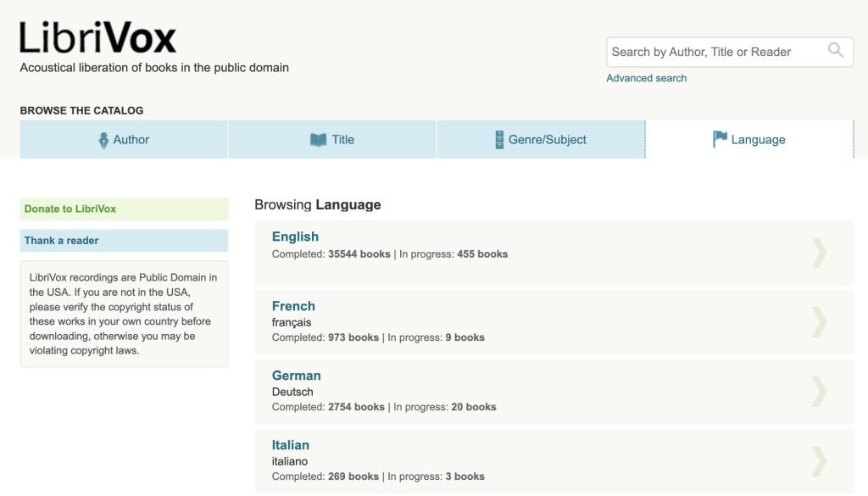Open the Title browse tab
Image resolution: width=868 pixels, height=496 pixels.
(x=332, y=140)
